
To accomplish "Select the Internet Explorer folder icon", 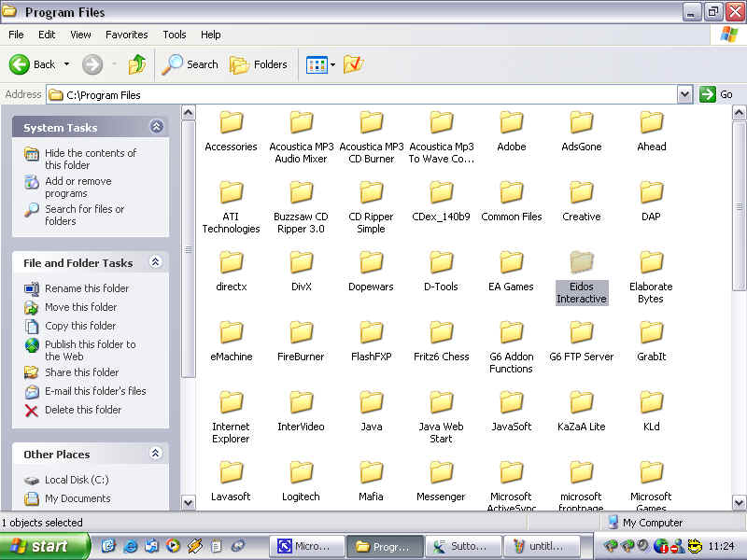I will click(x=231, y=402).
